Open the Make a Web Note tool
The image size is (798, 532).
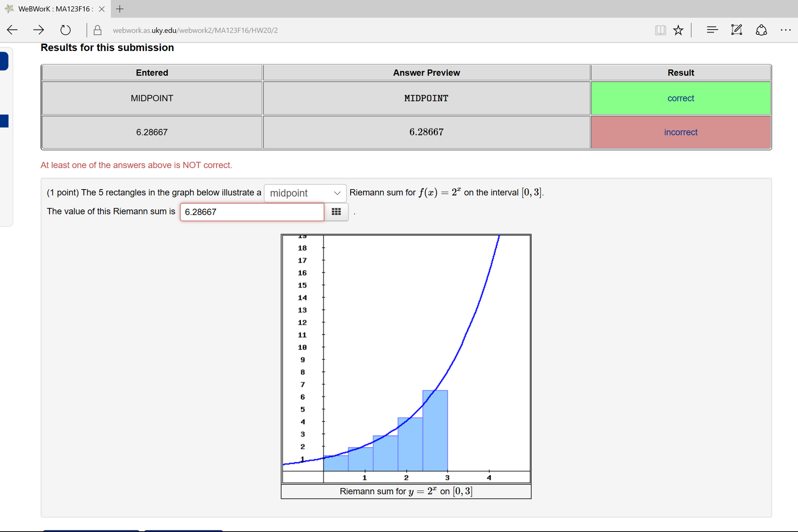coord(736,30)
